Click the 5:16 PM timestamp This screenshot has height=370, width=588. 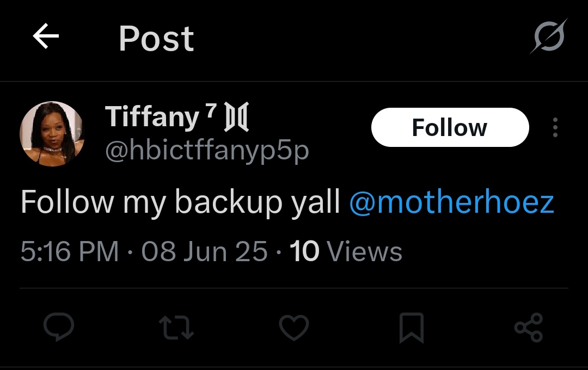[70, 251]
